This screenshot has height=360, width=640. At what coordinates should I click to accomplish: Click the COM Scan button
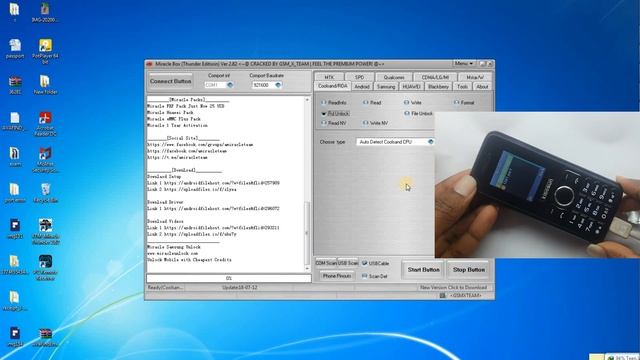(325, 263)
